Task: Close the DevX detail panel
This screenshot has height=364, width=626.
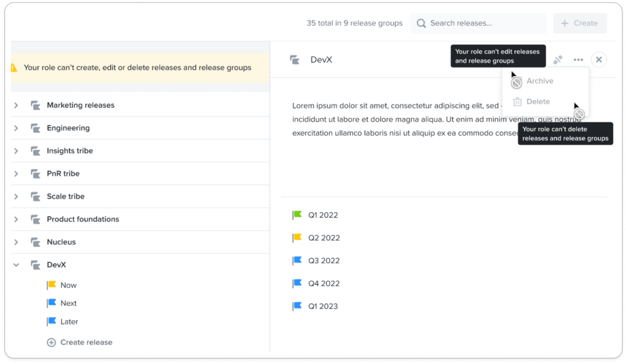Action: [x=599, y=60]
